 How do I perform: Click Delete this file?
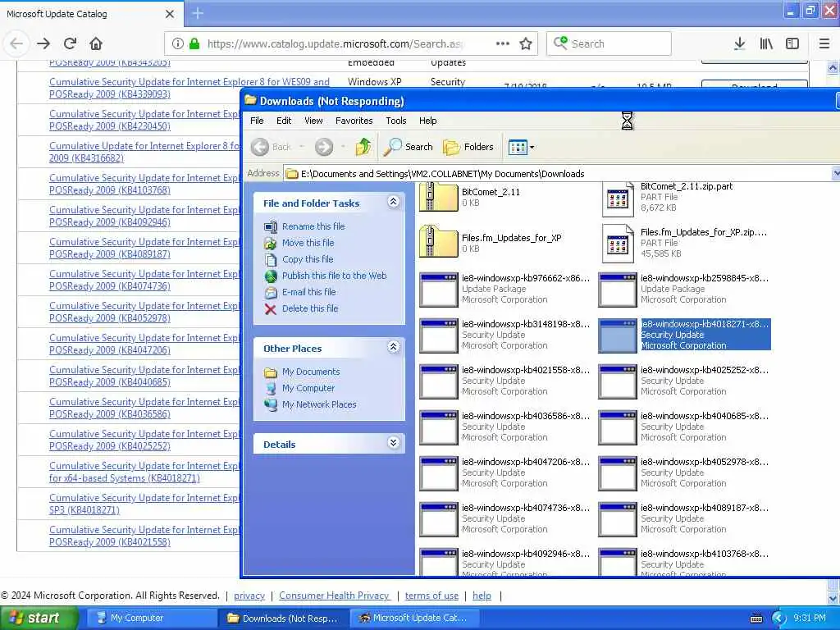(x=310, y=308)
